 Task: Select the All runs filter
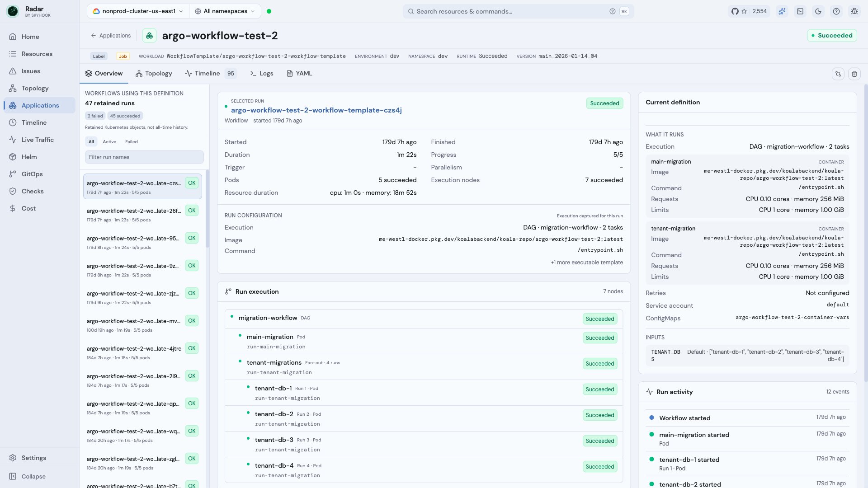91,142
